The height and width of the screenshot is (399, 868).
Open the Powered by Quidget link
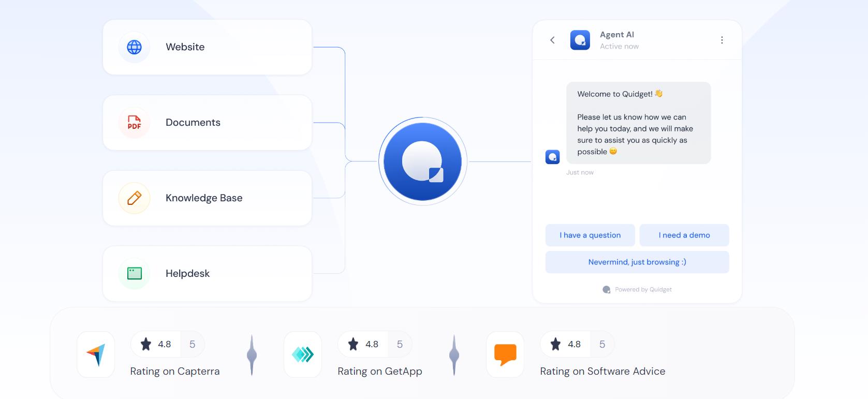[642, 289]
